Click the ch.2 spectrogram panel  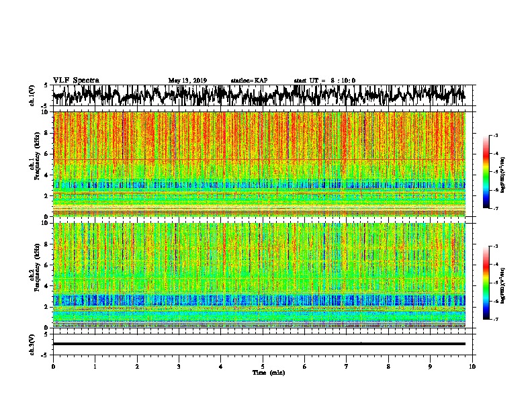point(259,275)
